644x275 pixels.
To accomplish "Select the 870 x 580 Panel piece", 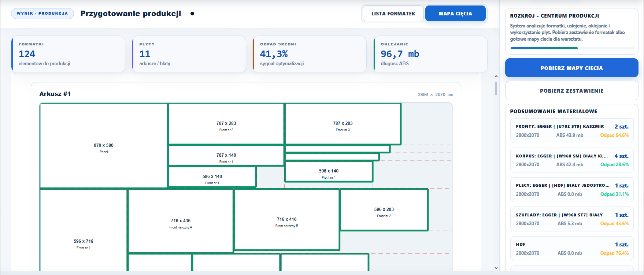I will 104,146.
